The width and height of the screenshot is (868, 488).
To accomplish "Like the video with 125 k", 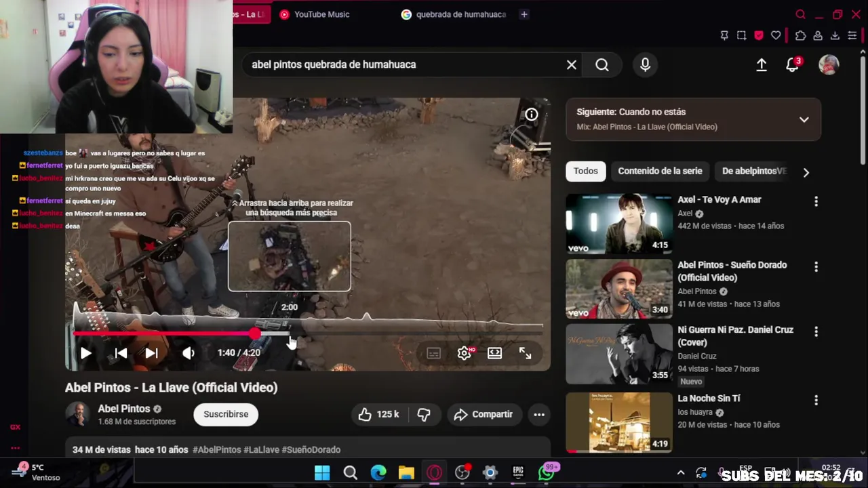I will point(378,414).
